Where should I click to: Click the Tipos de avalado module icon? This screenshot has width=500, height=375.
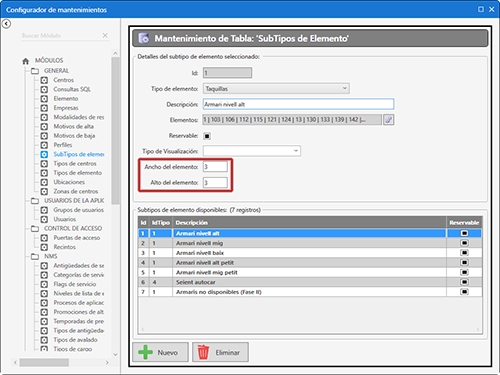pos(44,340)
